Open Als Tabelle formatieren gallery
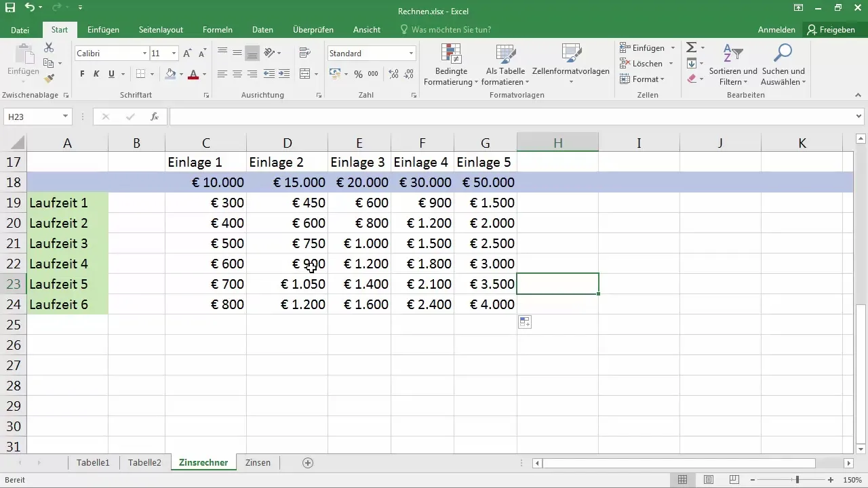The height and width of the screenshot is (488, 868). point(505,65)
